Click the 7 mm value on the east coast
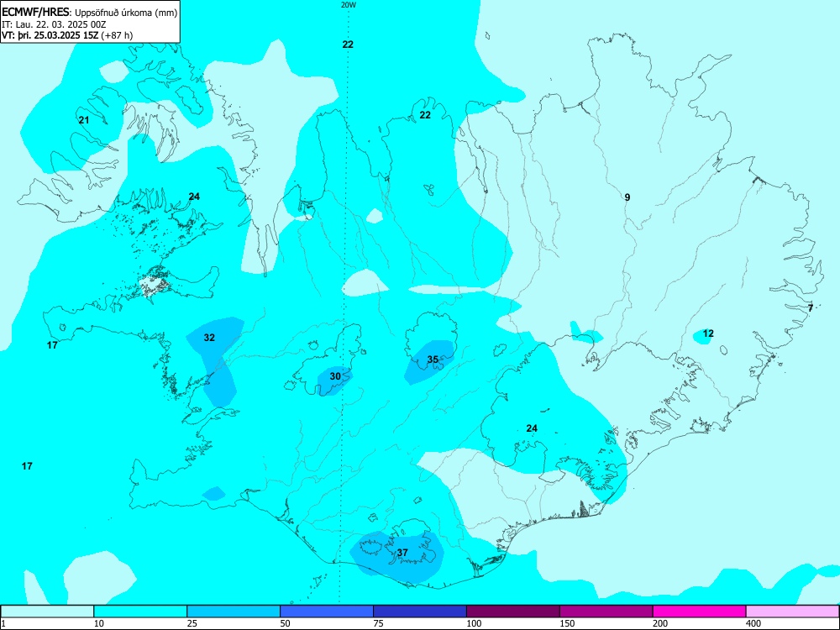Viewport: 840px width, 630px height. pos(811,307)
